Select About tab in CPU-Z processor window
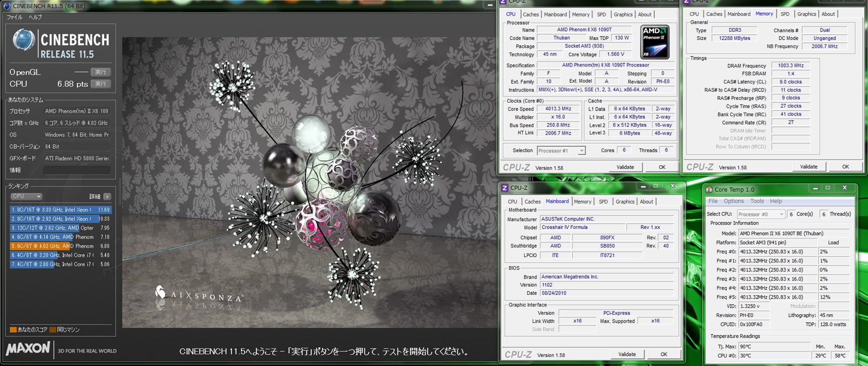 [645, 15]
